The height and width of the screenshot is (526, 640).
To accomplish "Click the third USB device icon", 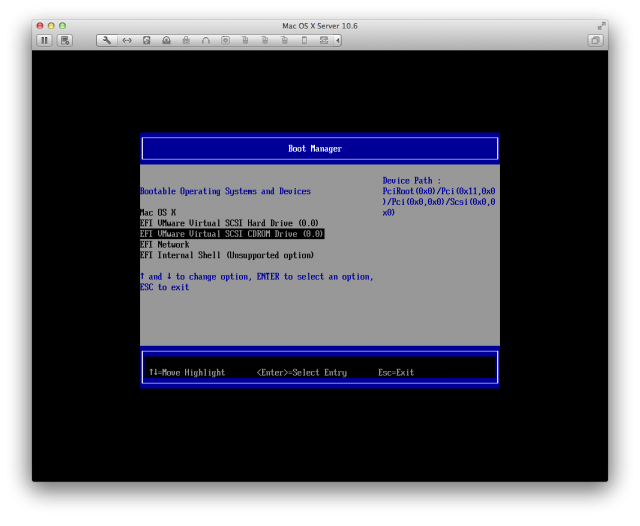I will coord(284,40).
